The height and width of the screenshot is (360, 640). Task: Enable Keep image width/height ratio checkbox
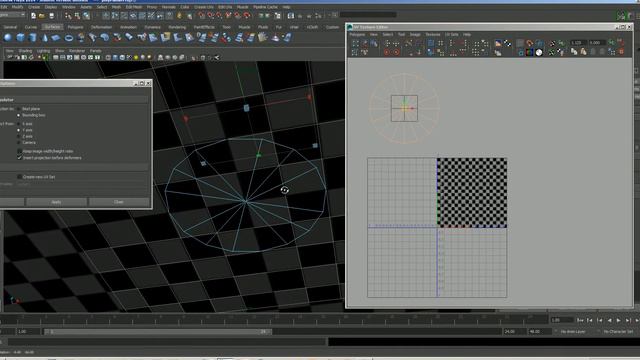(x=20, y=151)
